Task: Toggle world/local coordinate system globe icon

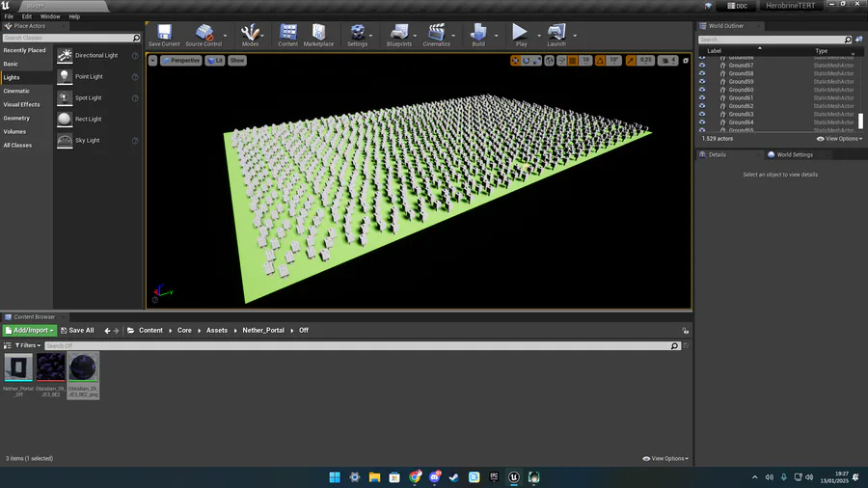Action: tap(549, 61)
